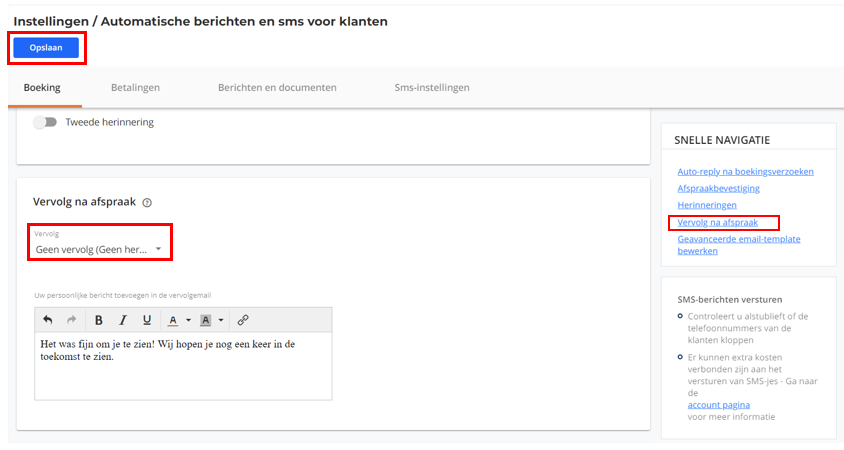Click the undo arrow in editor toolbar

[47, 320]
